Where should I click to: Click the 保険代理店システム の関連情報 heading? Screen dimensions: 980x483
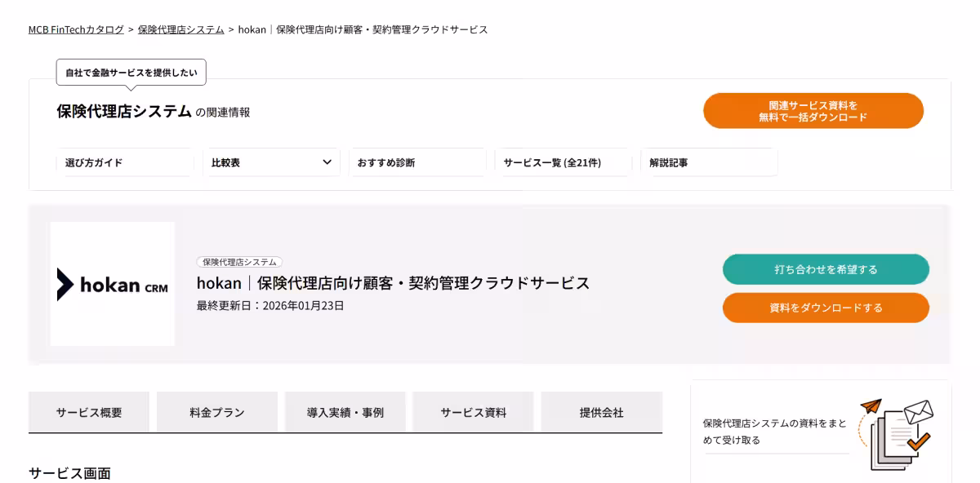tap(154, 112)
